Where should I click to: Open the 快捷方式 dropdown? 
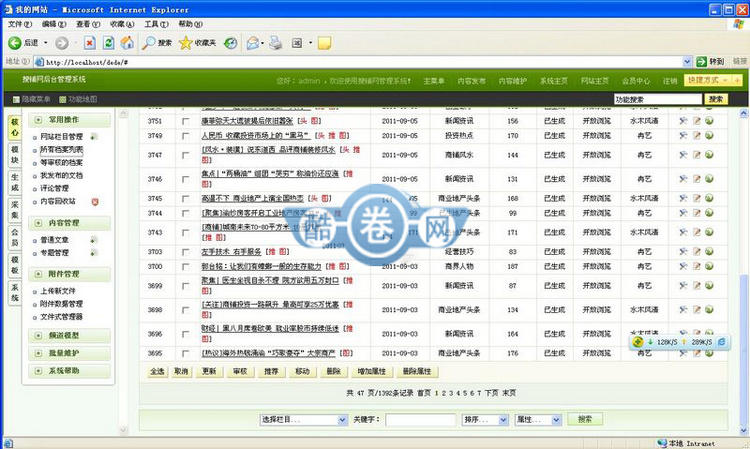707,80
